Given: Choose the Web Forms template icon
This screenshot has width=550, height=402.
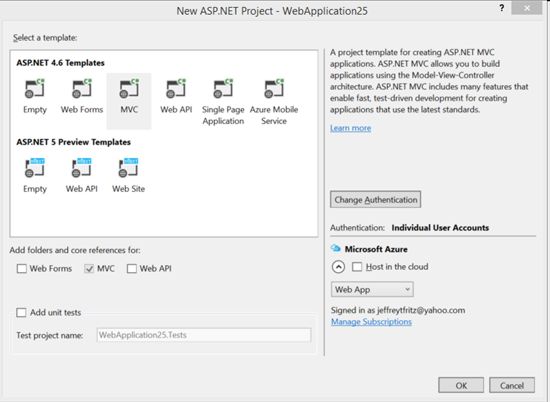Looking at the screenshot, I should 82,89.
